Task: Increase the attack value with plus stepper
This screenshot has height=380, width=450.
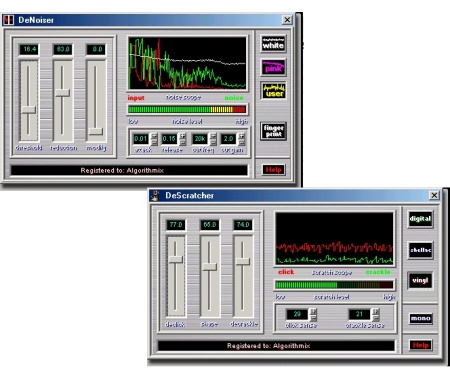Action: [x=154, y=136]
